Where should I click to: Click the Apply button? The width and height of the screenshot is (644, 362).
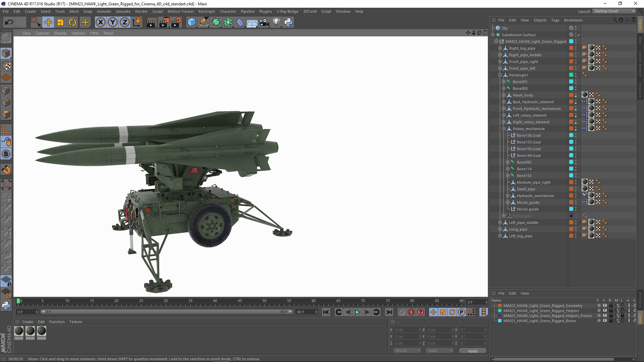[473, 351]
